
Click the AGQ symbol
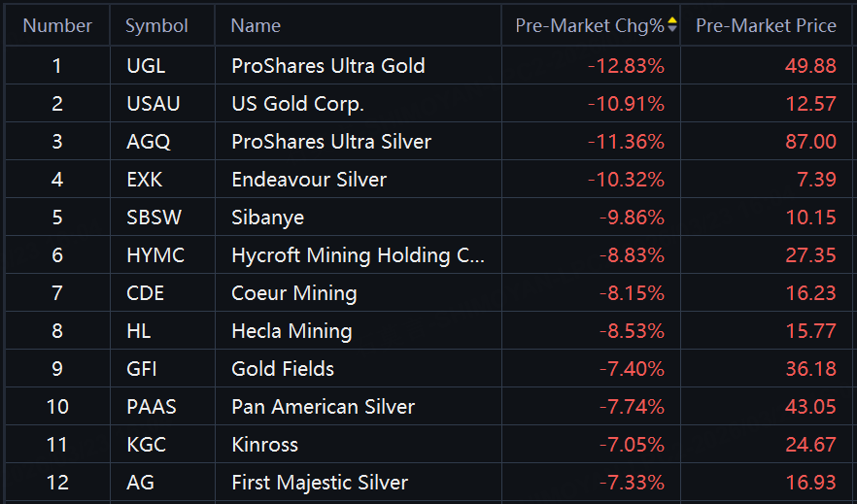pos(149,142)
